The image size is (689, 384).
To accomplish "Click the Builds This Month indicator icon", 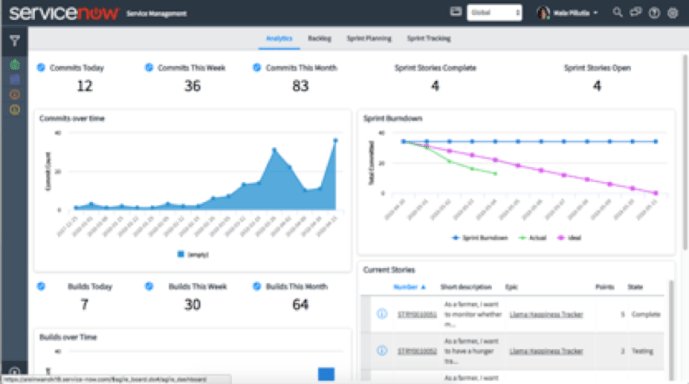I will coord(257,286).
